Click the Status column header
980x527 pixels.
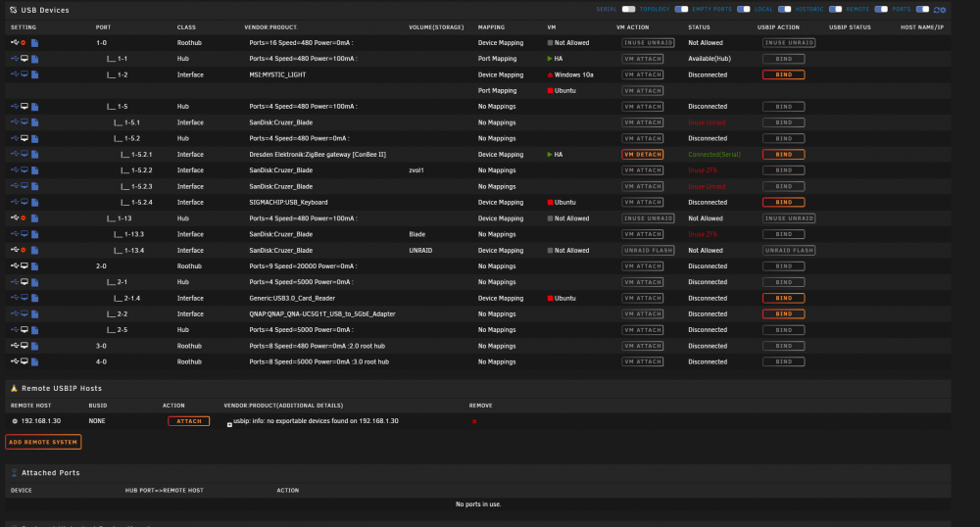699,27
